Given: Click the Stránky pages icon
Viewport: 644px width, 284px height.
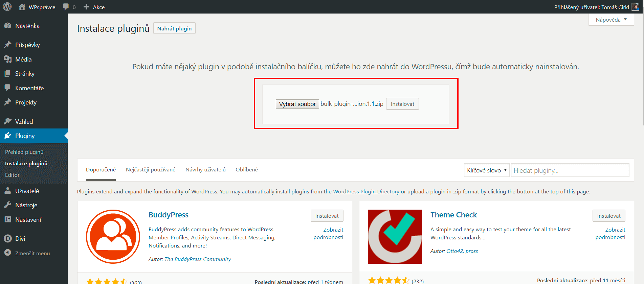Looking at the screenshot, I should point(7,73).
